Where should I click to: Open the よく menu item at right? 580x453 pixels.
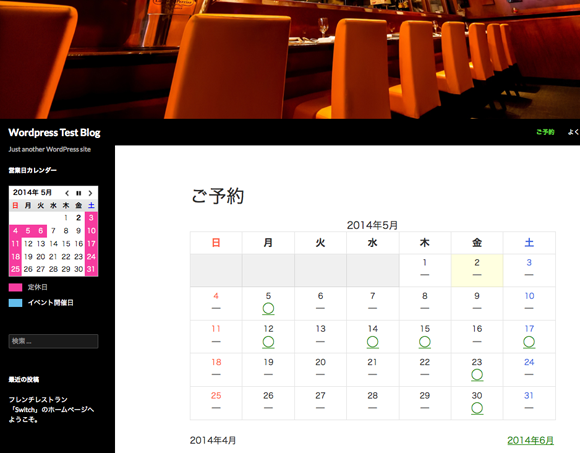click(574, 132)
